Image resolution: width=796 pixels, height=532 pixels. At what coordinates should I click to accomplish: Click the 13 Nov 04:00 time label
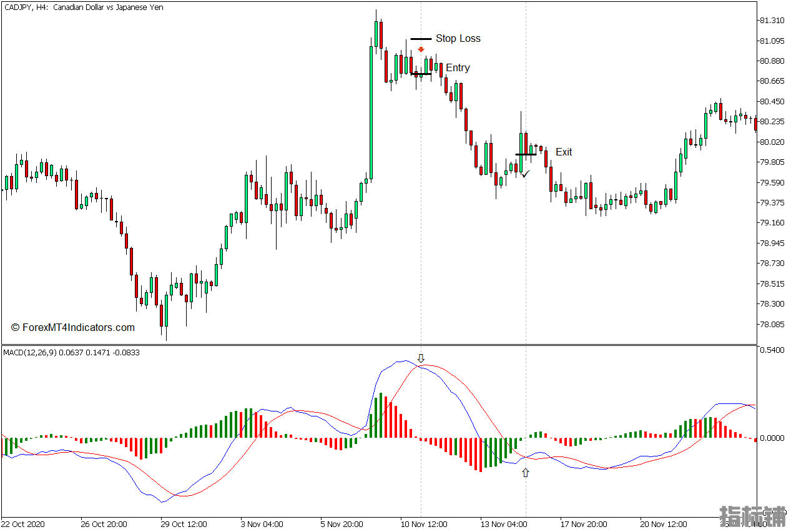(x=504, y=525)
